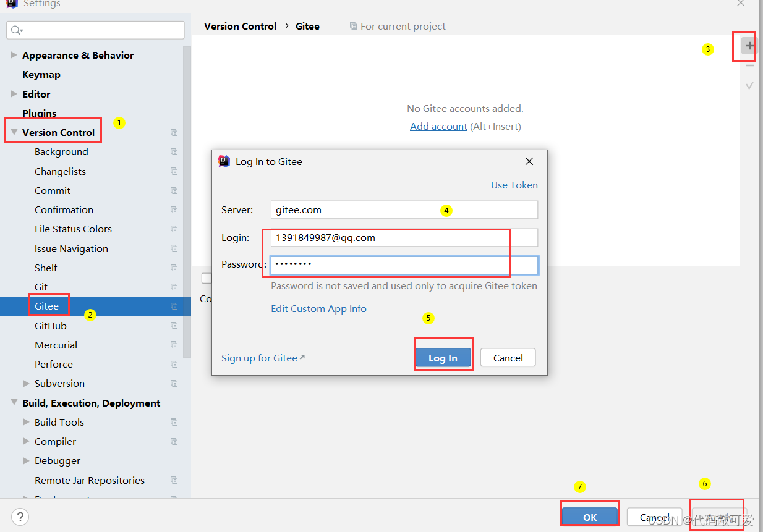Click the Server input field

(404, 209)
